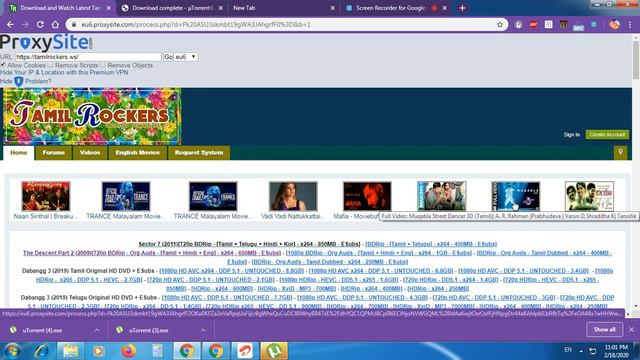
Task: Open 'Naan Sirithal' video thumbnail
Action: pyautogui.click(x=46, y=196)
